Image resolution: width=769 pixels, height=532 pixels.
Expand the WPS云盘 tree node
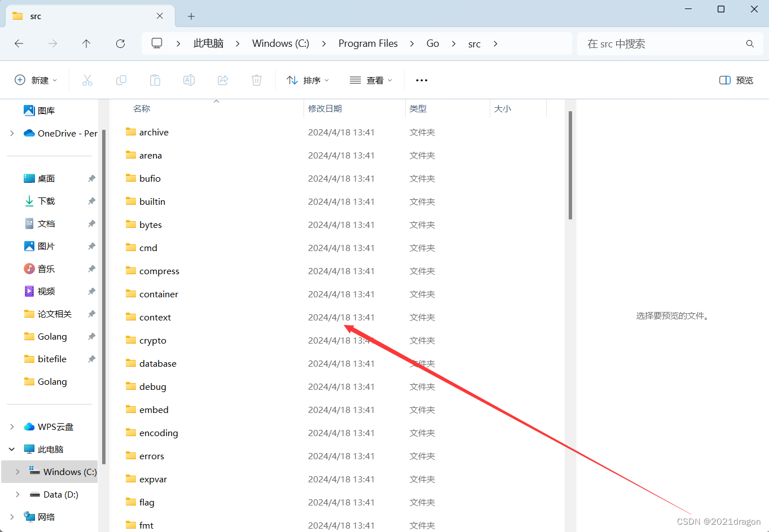12,427
